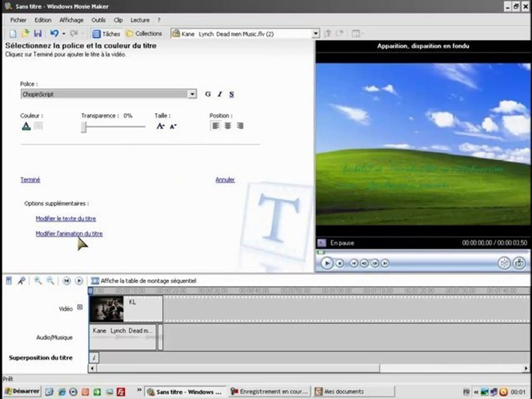The height and width of the screenshot is (399, 532).
Task: Center the title text
Action: [x=228, y=126]
